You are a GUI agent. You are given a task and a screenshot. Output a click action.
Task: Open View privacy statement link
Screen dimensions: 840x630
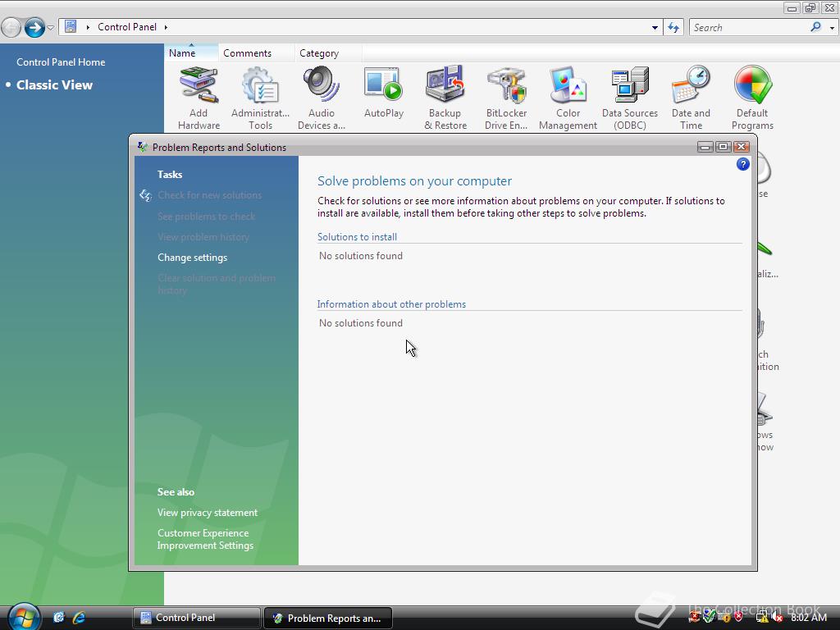208,513
